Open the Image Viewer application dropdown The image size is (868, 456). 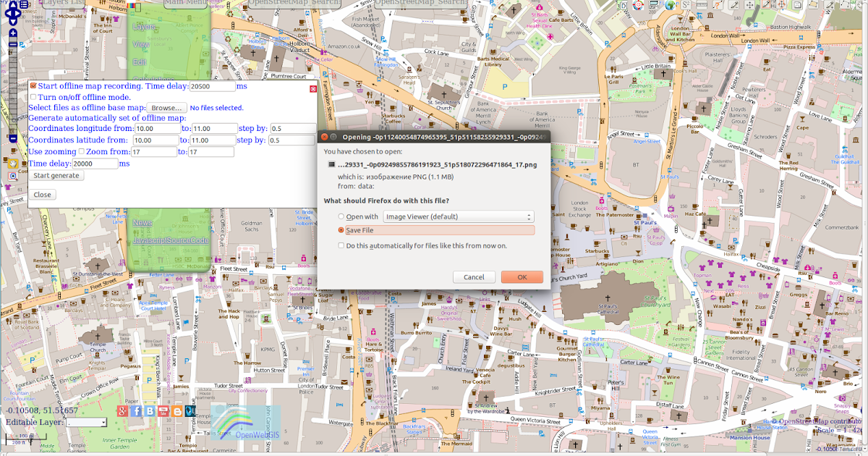[x=457, y=216]
